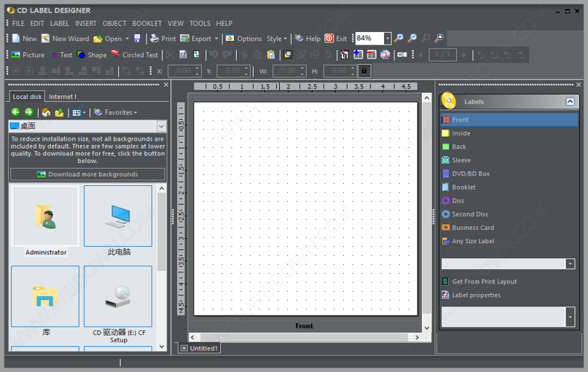Select the Circled Text tool
Image resolution: width=588 pixels, height=372 pixels.
[135, 55]
